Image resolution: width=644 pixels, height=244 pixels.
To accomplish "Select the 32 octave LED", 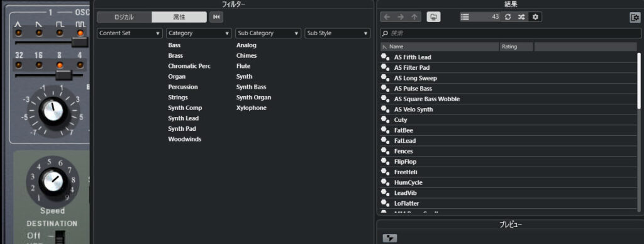I will (18, 65).
